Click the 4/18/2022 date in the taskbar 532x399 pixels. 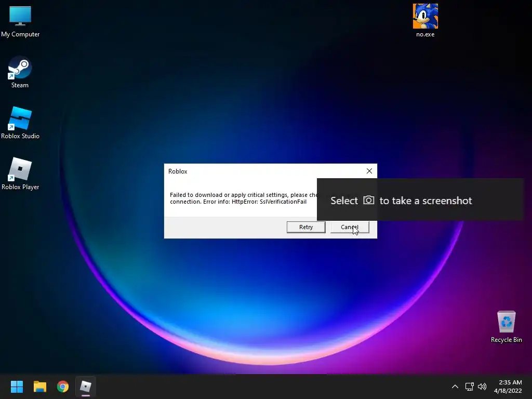tap(508, 391)
